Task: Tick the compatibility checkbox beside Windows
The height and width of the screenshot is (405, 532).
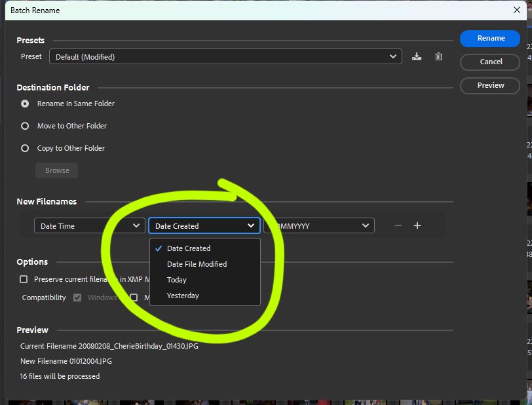Action: 134,298
